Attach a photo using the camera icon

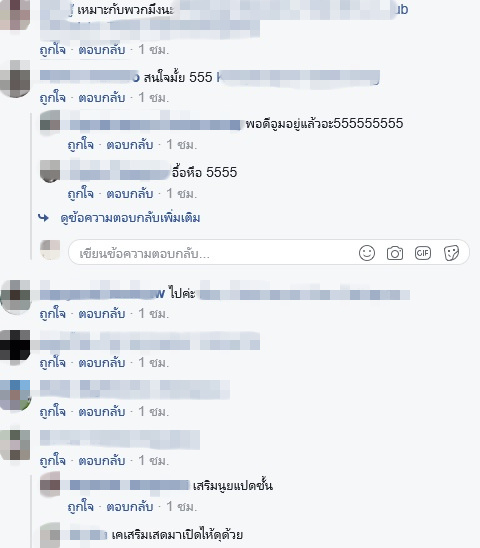coord(395,253)
